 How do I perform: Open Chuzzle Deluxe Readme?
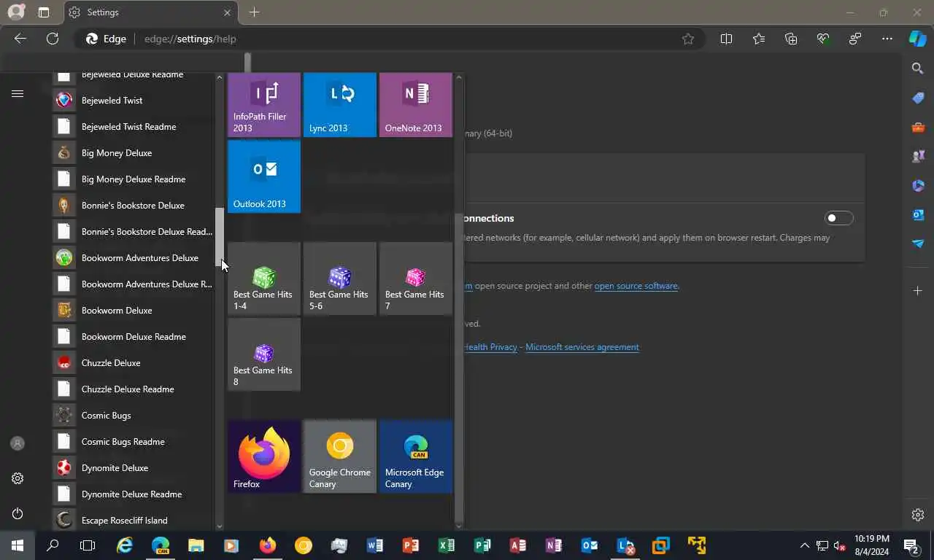133,389
